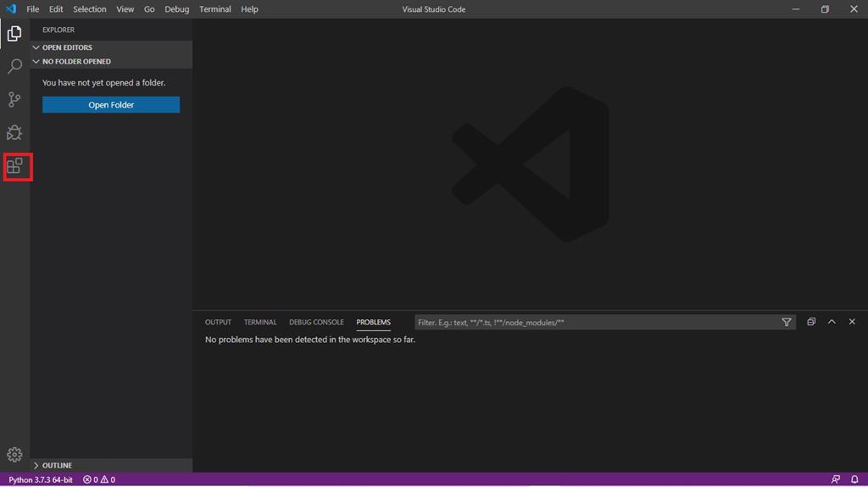Open the Source Control view icon

[14, 100]
